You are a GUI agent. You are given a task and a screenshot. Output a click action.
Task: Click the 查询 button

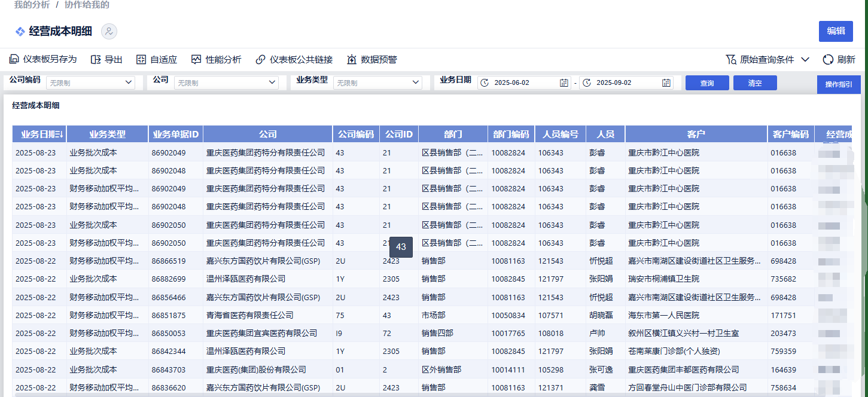(x=707, y=83)
